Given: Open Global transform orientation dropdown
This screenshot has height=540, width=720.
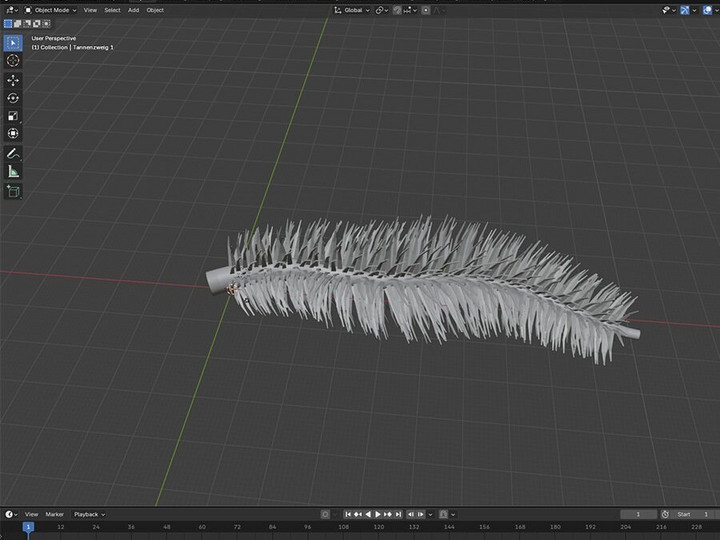Looking at the screenshot, I should click(352, 10).
